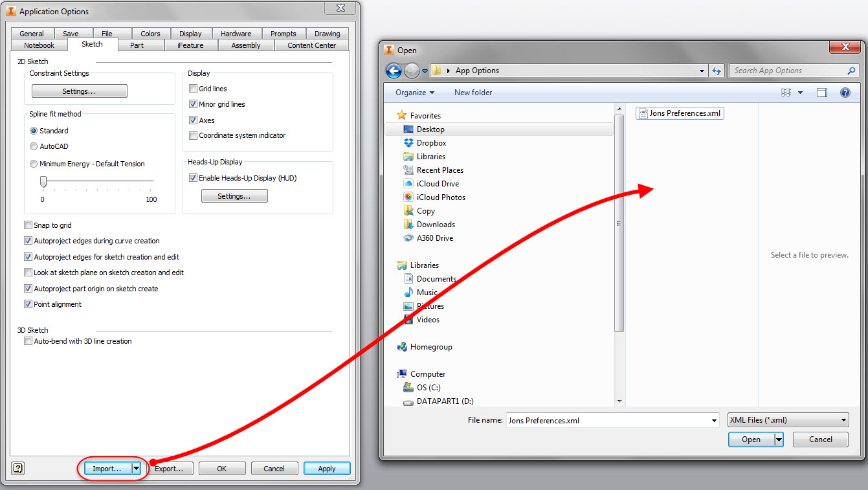This screenshot has width=868, height=490.
Task: Open the Organize menu in the Open dialog
Action: pos(414,93)
